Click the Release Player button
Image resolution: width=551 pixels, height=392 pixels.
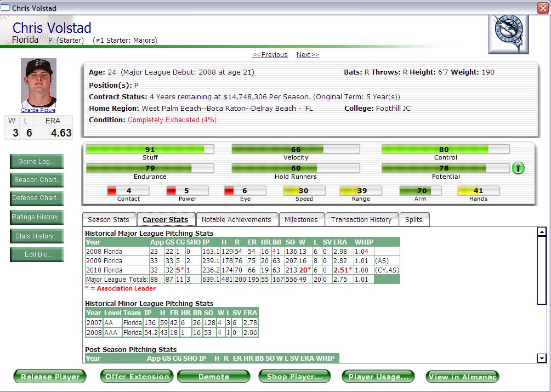tap(50, 377)
